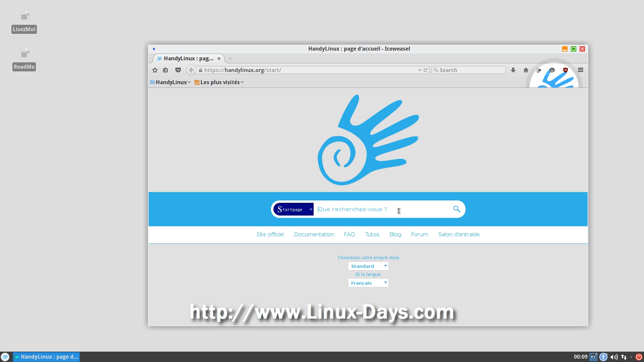The width and height of the screenshot is (644, 362).
Task: Expand the HandyLinux bookmarks folder
Action: pos(170,82)
